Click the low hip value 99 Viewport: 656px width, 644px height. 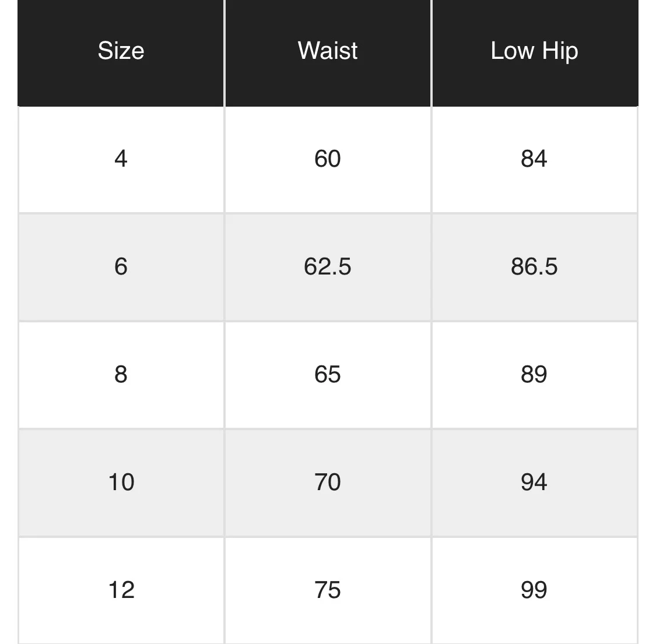click(x=534, y=590)
